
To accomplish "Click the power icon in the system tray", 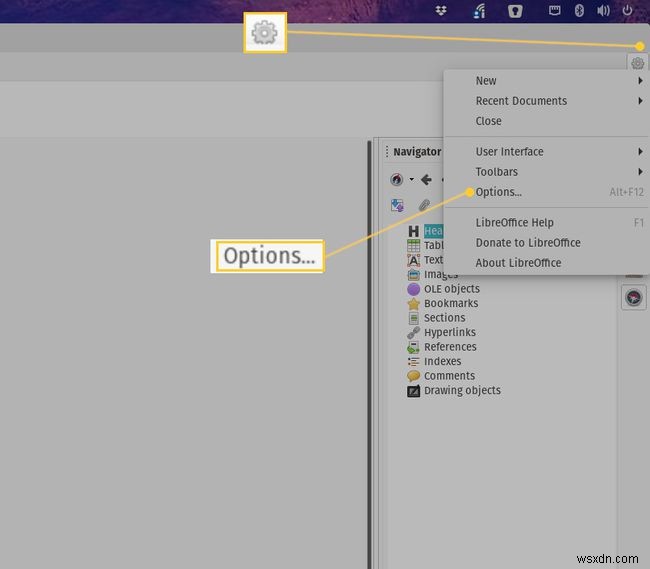I will [627, 10].
